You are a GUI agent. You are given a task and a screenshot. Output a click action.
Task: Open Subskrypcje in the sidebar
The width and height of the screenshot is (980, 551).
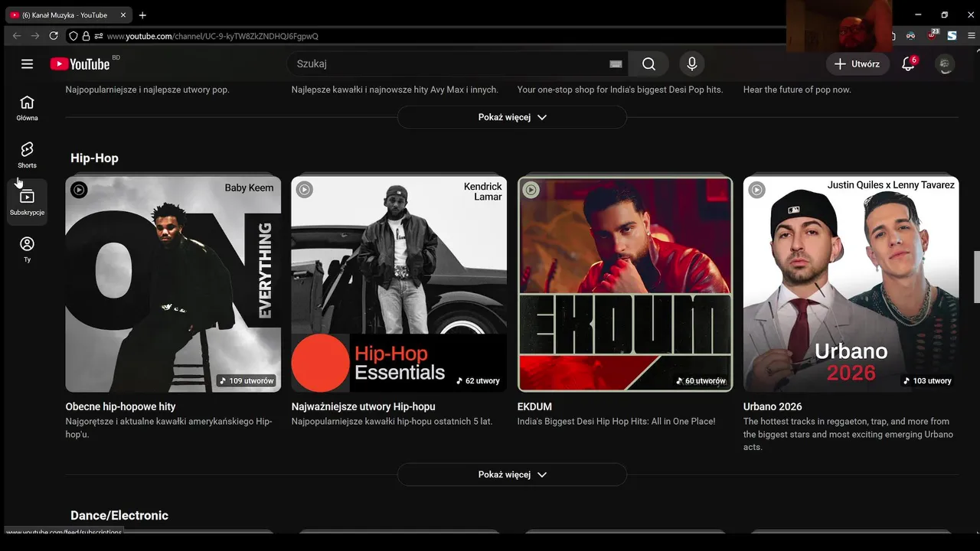tap(27, 203)
